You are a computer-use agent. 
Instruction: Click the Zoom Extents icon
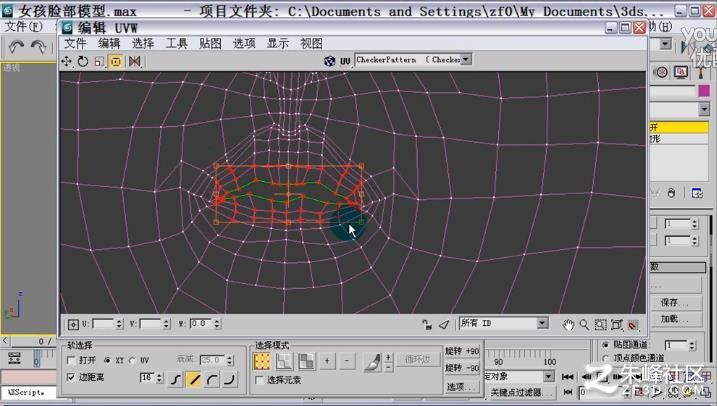617,325
